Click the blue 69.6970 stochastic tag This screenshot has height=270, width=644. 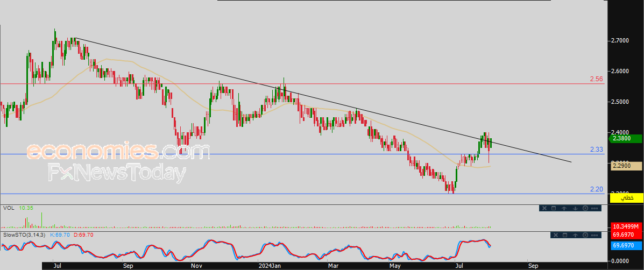click(626, 245)
